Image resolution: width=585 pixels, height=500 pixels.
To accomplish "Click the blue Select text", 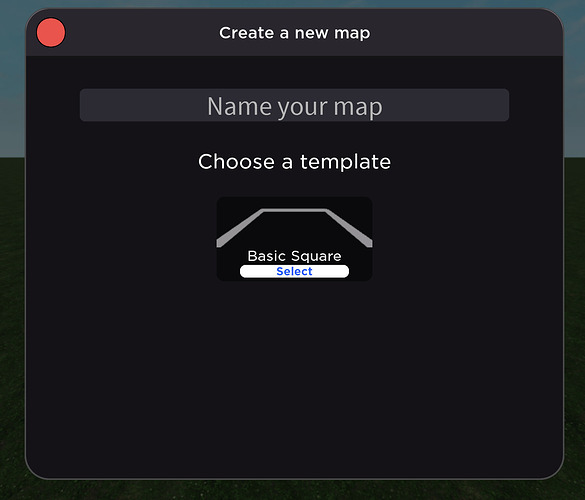I will click(294, 271).
